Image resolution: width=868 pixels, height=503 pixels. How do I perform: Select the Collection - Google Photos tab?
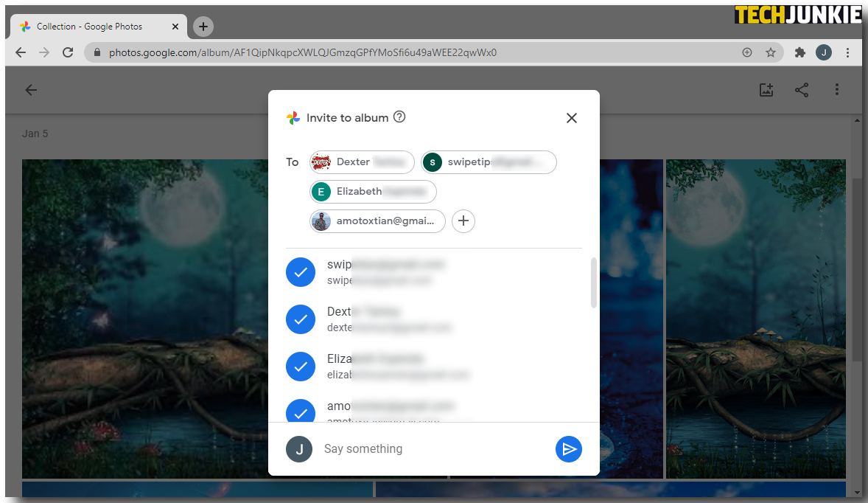96,27
